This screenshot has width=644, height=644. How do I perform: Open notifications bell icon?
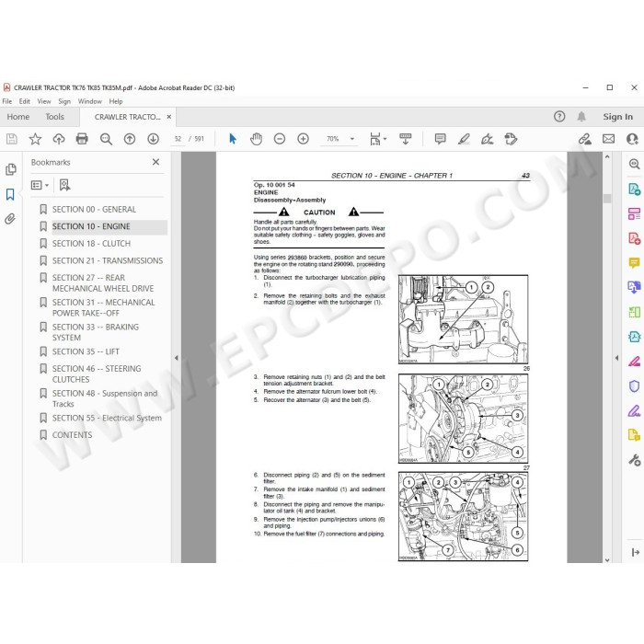(x=581, y=117)
